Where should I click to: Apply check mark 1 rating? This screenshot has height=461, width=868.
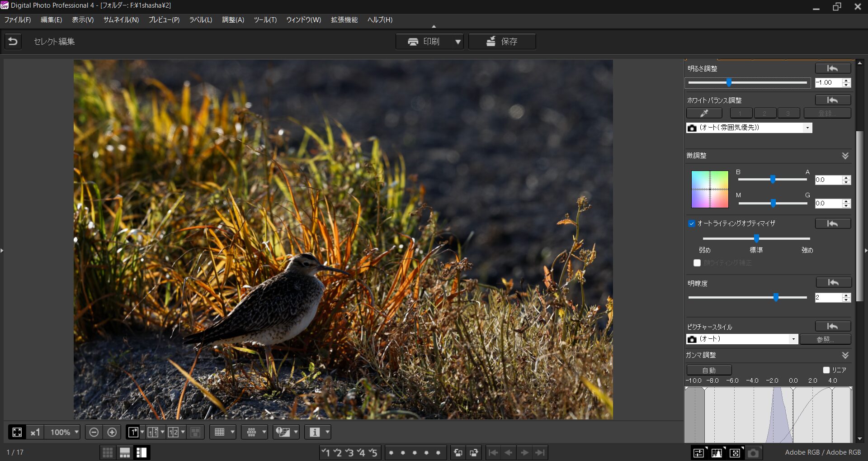coord(325,452)
